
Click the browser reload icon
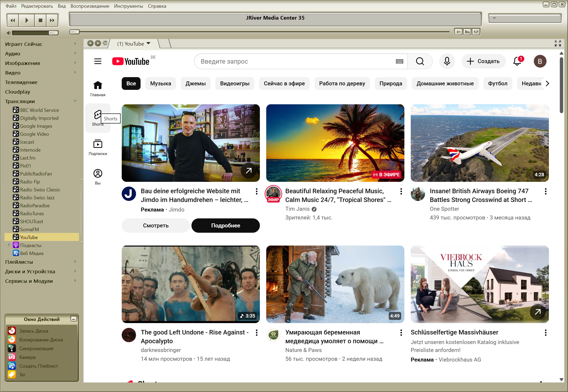click(105, 43)
